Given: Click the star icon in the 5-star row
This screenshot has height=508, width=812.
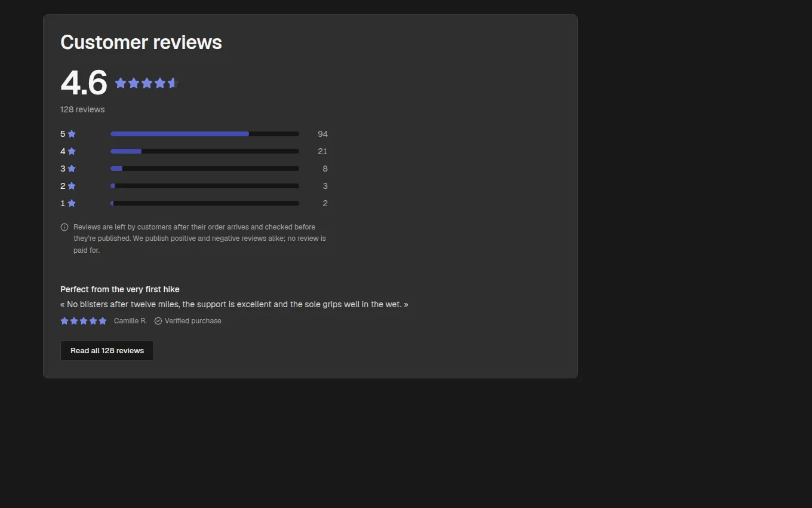Looking at the screenshot, I should point(72,134).
